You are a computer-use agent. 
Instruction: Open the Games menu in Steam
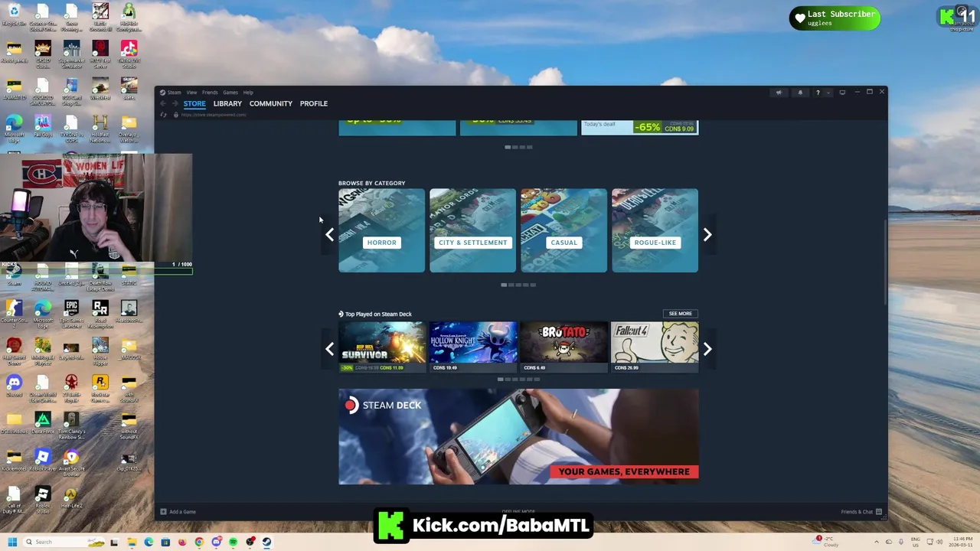coord(230,93)
